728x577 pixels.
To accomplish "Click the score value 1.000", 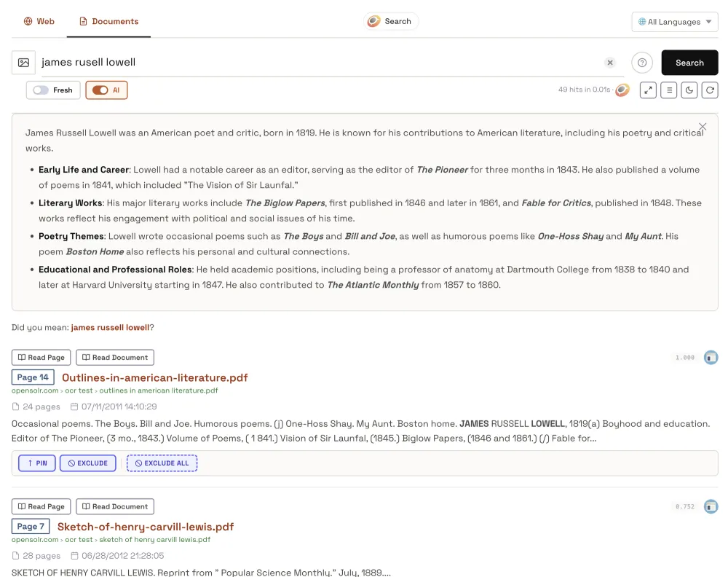I will [x=685, y=358].
